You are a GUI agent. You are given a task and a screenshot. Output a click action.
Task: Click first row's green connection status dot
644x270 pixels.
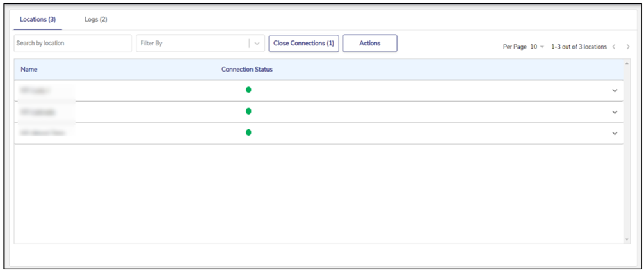point(248,90)
